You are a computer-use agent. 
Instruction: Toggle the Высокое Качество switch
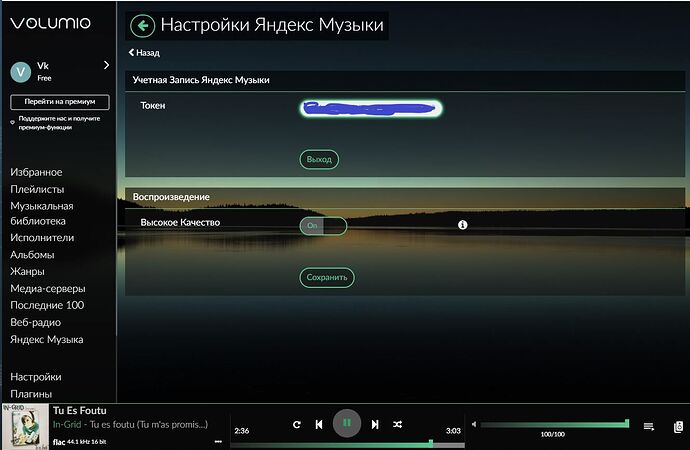click(323, 226)
